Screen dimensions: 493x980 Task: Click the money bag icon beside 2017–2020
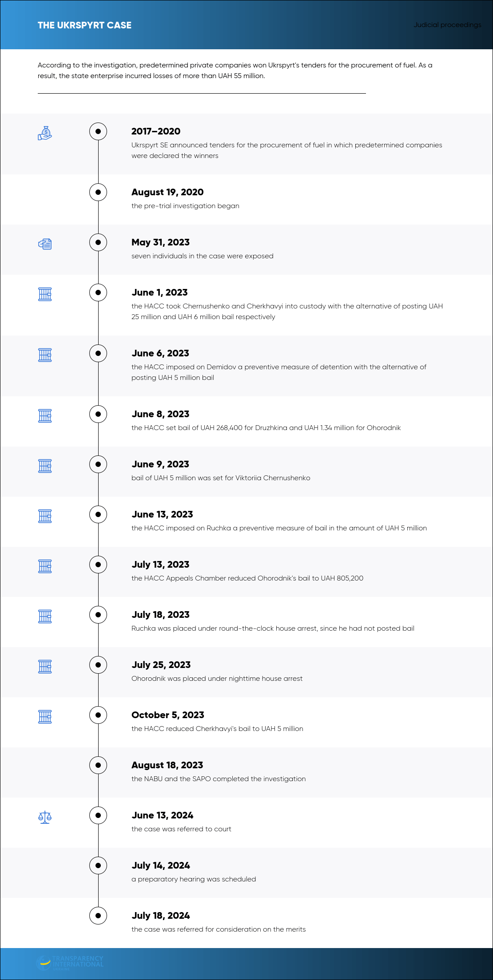click(x=45, y=133)
